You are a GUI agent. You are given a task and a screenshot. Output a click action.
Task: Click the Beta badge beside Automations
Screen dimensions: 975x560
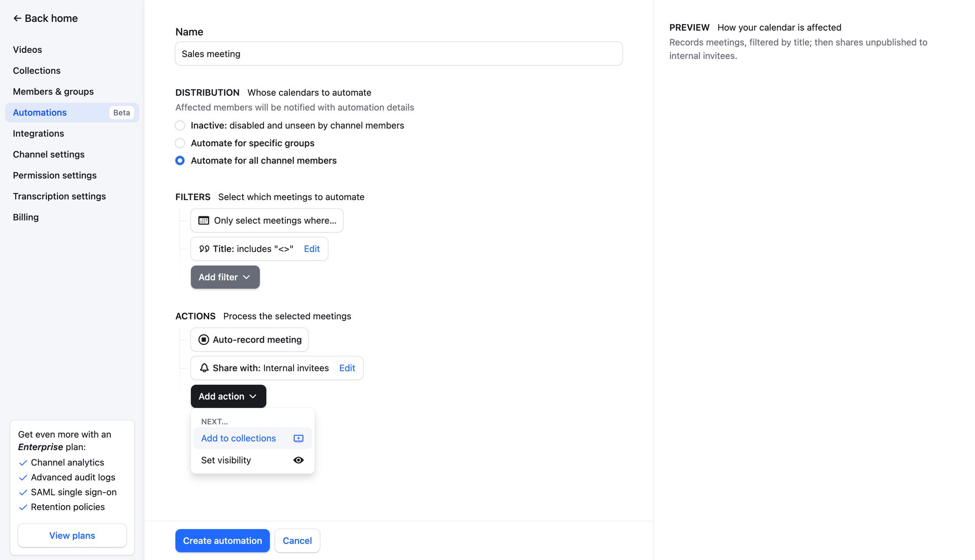click(121, 113)
